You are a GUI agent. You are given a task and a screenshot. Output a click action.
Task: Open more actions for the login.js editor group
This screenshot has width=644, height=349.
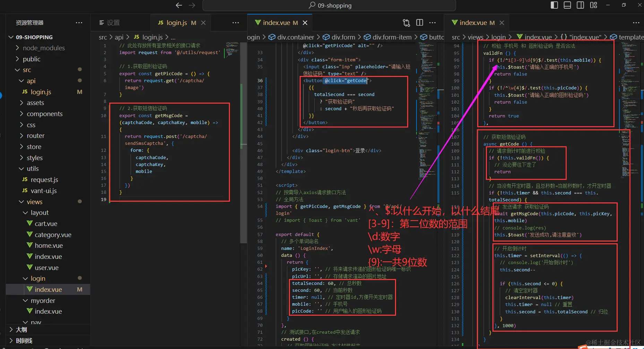[236, 23]
